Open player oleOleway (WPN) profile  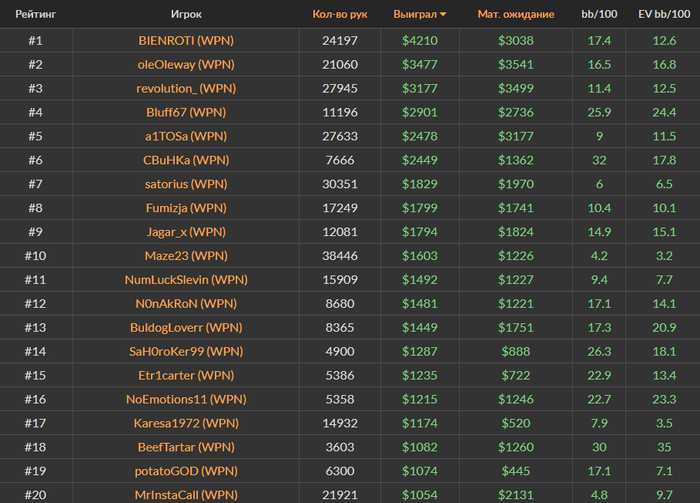[x=186, y=65]
